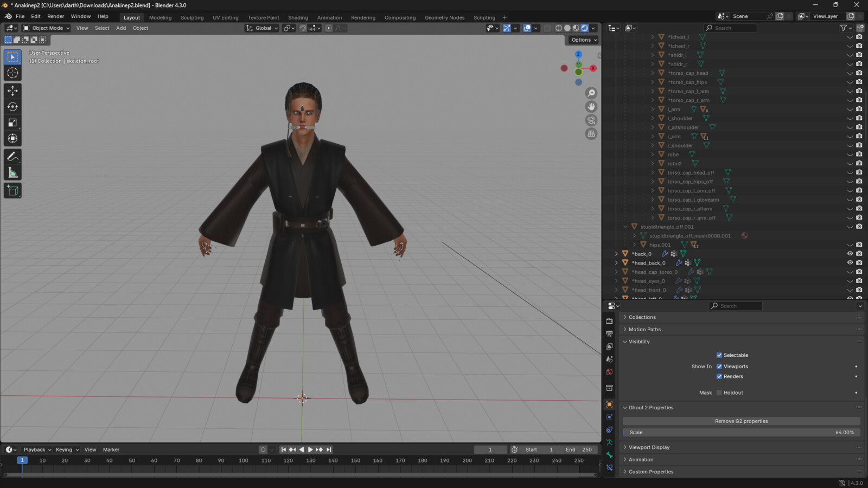Screen dimensions: 868x488
Task: Switch to the Sculpting workspace tab
Action: pos(192,17)
